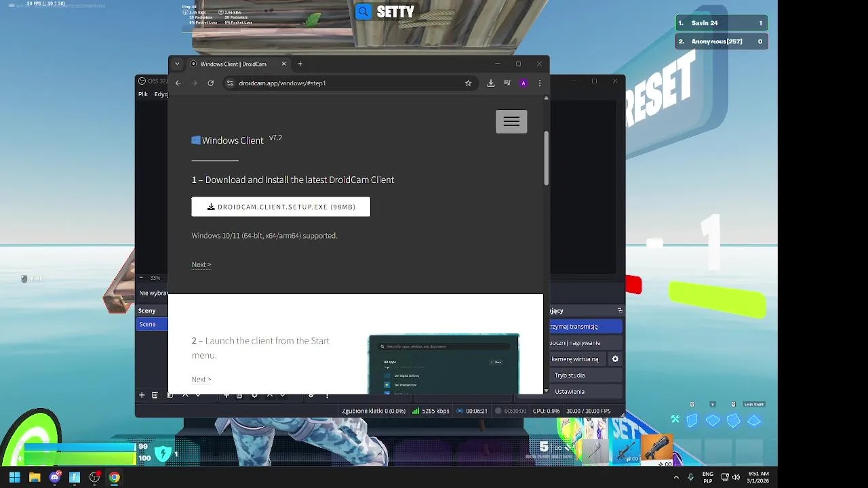Open clock showing 9:51 AM

coord(758,477)
